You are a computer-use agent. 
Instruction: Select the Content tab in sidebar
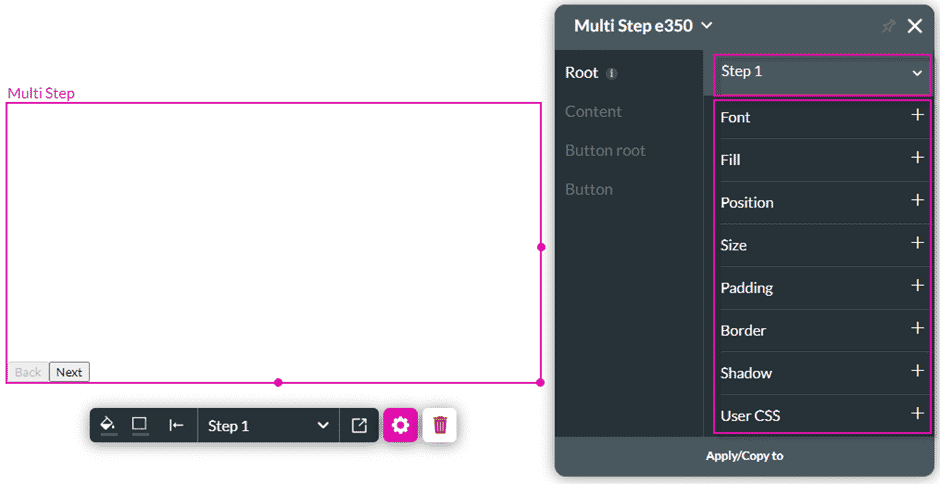click(x=593, y=112)
